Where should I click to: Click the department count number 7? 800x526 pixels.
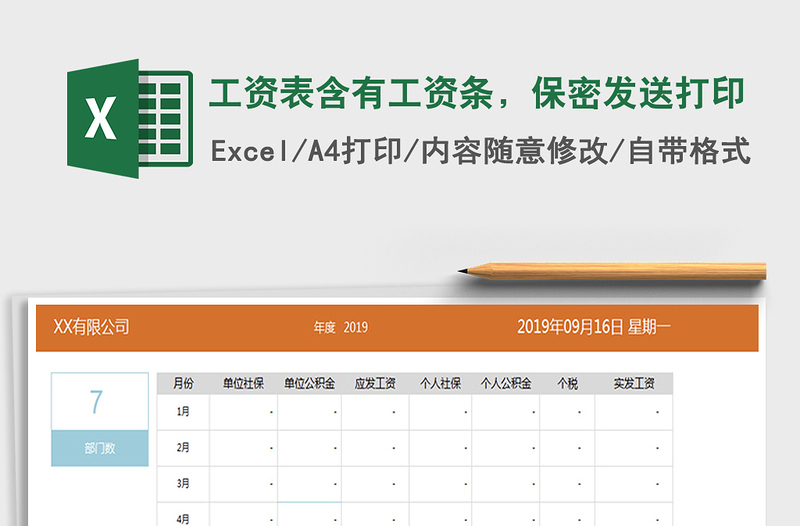tap(96, 402)
